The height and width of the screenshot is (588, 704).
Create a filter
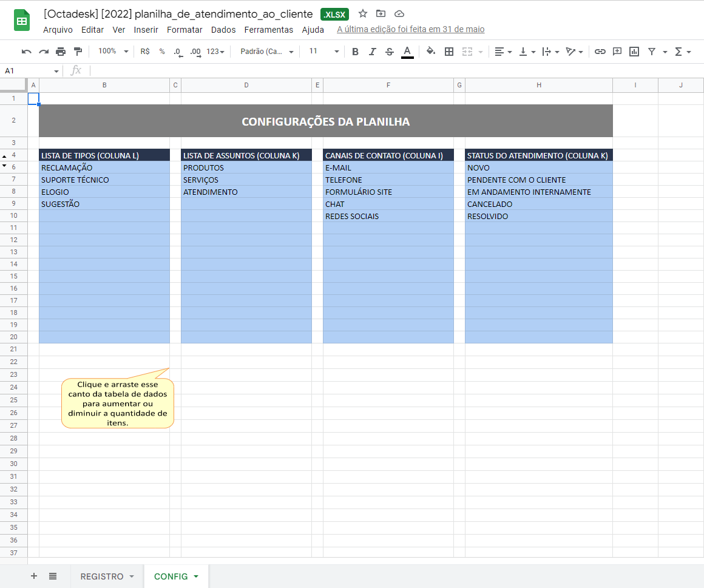[650, 52]
